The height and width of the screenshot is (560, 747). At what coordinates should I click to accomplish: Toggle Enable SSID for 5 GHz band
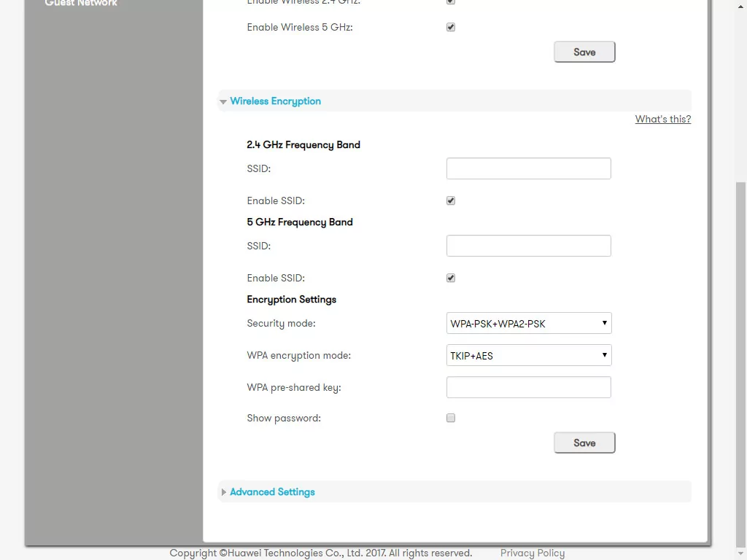click(451, 278)
